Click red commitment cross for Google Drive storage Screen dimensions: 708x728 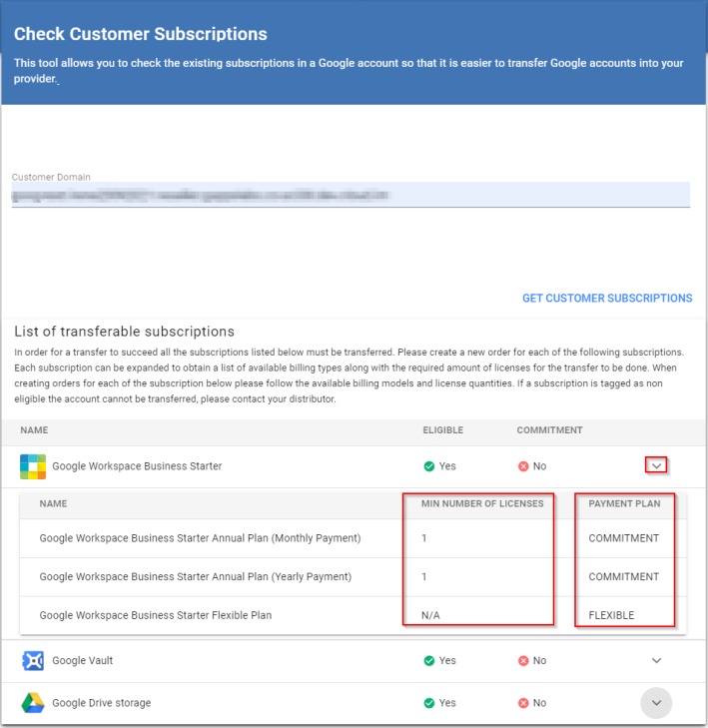(523, 703)
